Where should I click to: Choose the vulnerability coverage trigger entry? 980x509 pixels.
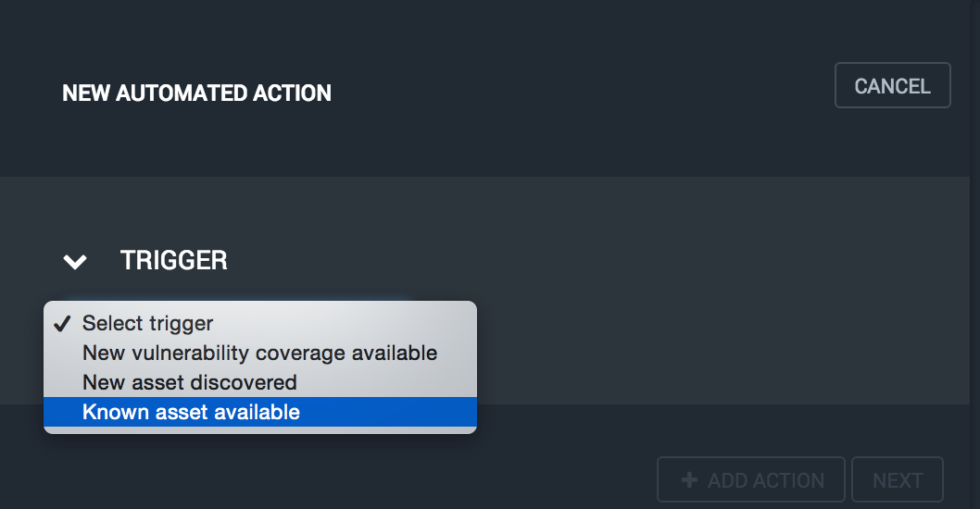pyautogui.click(x=259, y=353)
